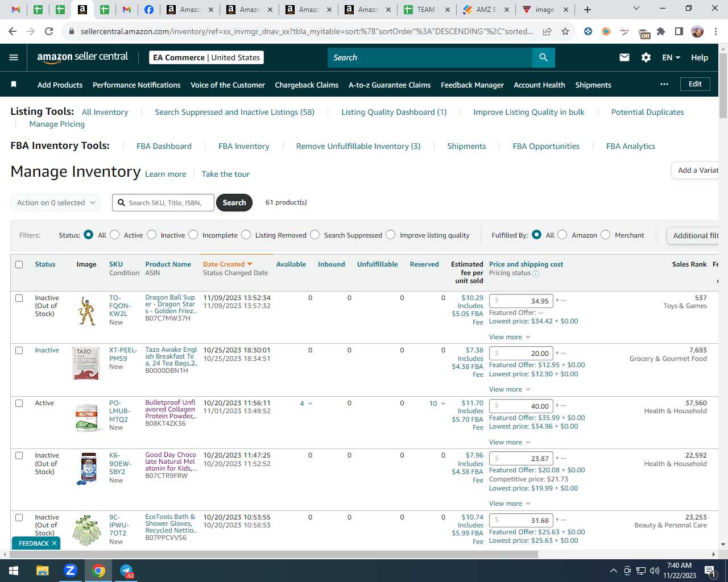Check the select-all checkbox in table header

click(x=19, y=264)
